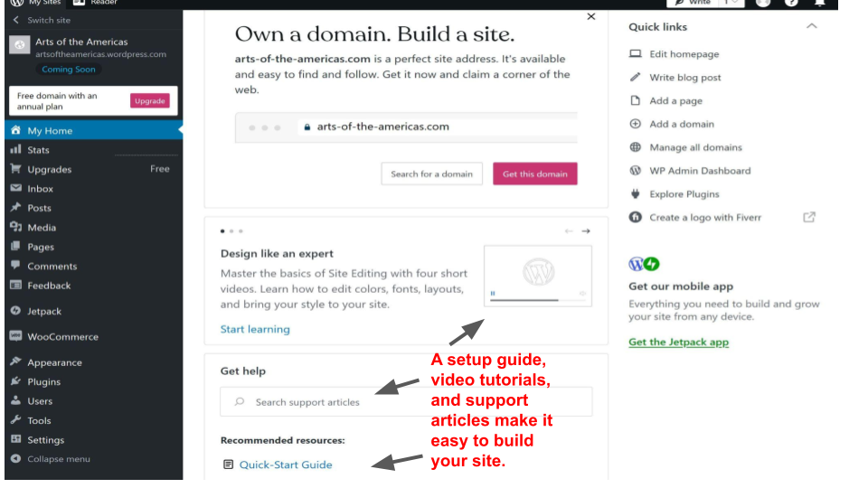Click the WP Admin Dashboard icon
868x488 pixels.
(636, 170)
